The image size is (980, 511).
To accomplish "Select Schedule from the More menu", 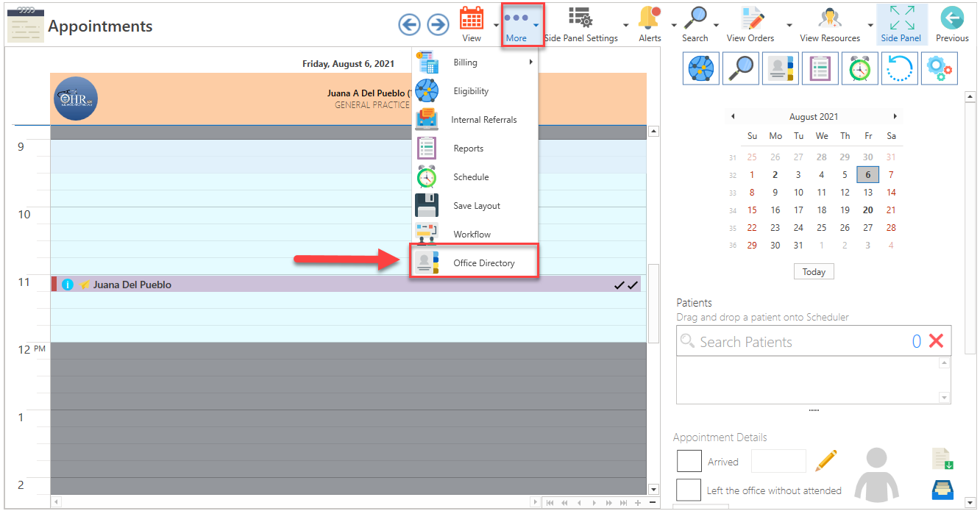I will 475,177.
